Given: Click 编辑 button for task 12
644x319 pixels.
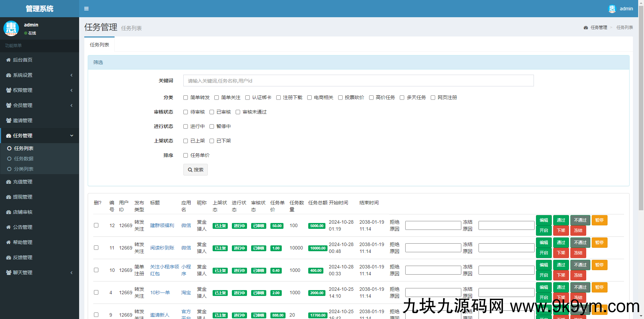Looking at the screenshot, I should (544, 220).
